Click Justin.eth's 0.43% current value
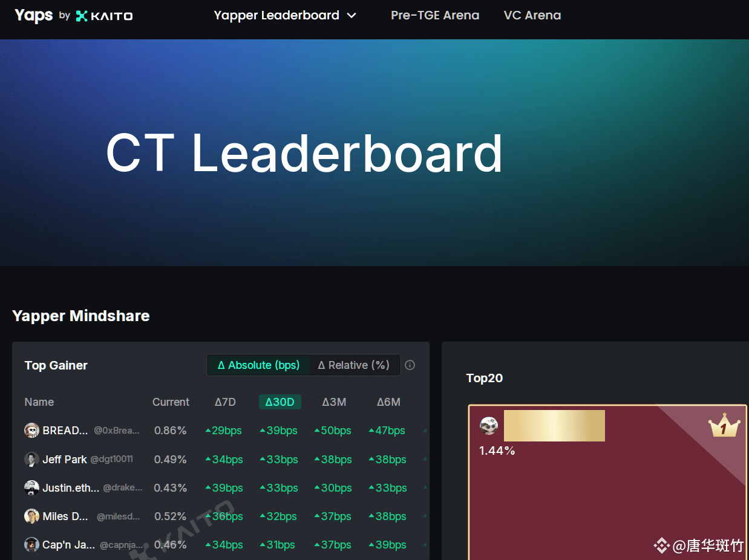749x560 pixels. [171, 487]
